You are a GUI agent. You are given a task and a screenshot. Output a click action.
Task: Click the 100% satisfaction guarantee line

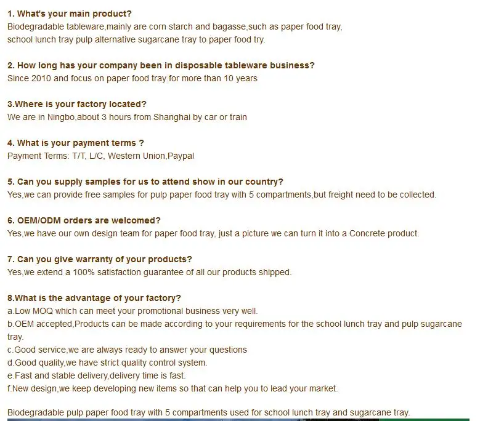click(x=149, y=272)
